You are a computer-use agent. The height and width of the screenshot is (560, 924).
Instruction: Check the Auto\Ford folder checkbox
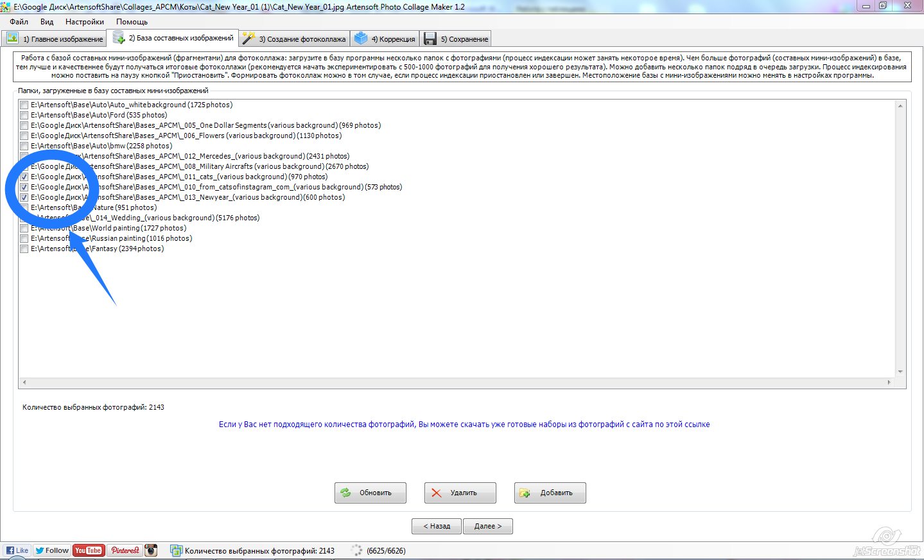(x=24, y=115)
